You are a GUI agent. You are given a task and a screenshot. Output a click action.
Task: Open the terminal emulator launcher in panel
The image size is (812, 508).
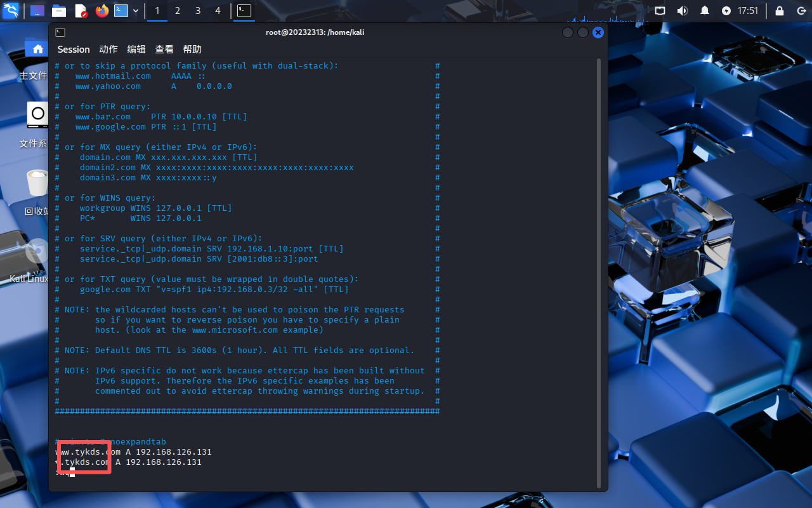coord(121,11)
